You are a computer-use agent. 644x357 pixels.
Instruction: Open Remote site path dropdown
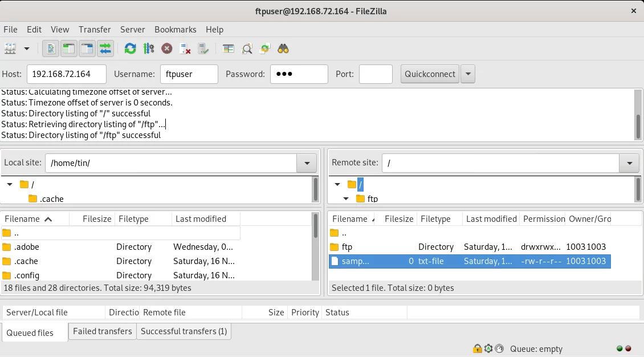(629, 163)
